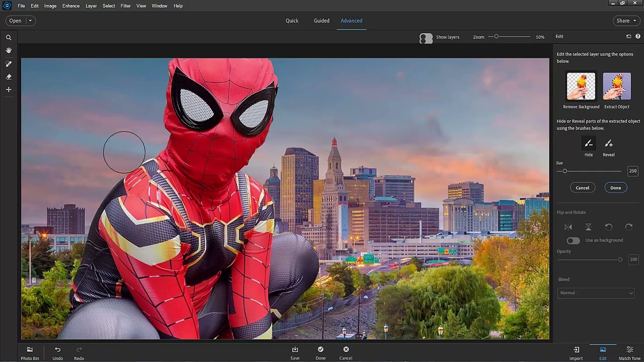Viewport: 644px width, 362px height.
Task: Open the Select menu
Action: coord(109,6)
